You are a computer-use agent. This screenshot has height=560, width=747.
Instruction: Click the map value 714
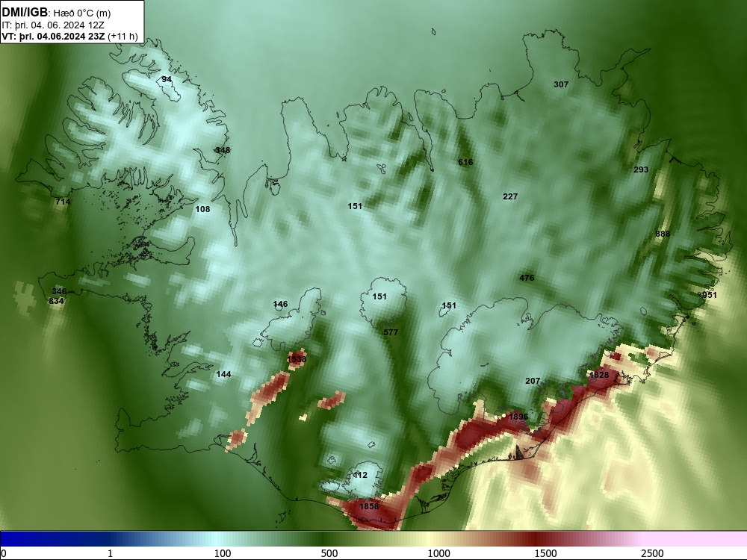point(63,202)
